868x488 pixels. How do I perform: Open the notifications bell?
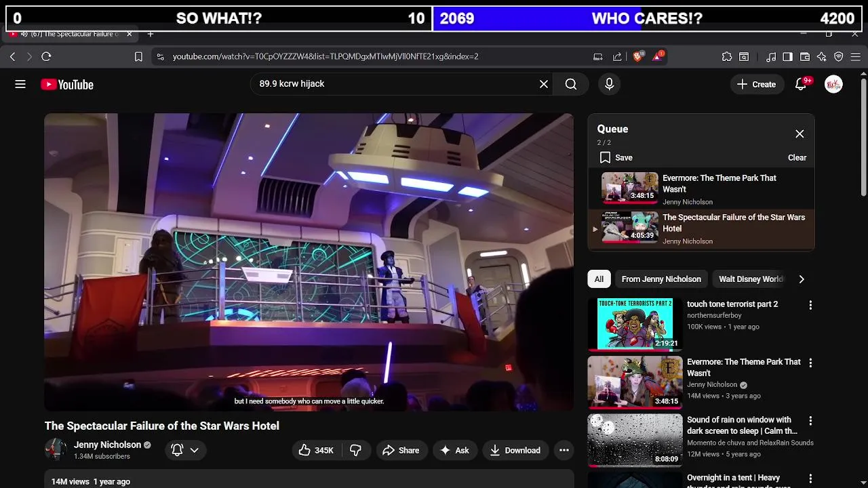pyautogui.click(x=801, y=84)
